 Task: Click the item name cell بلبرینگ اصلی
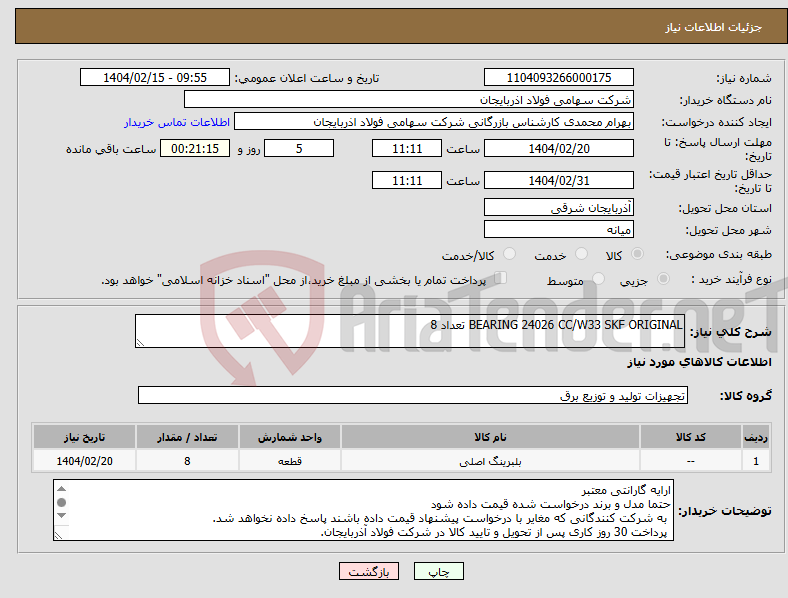pyautogui.click(x=490, y=461)
